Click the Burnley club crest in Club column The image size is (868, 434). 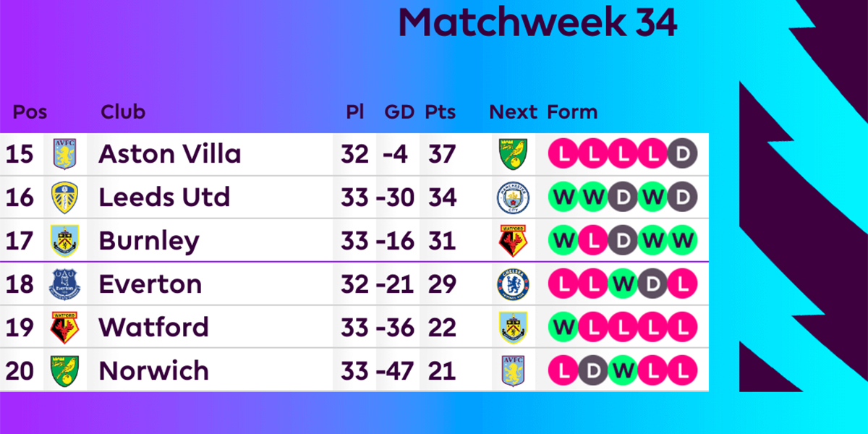tap(64, 240)
